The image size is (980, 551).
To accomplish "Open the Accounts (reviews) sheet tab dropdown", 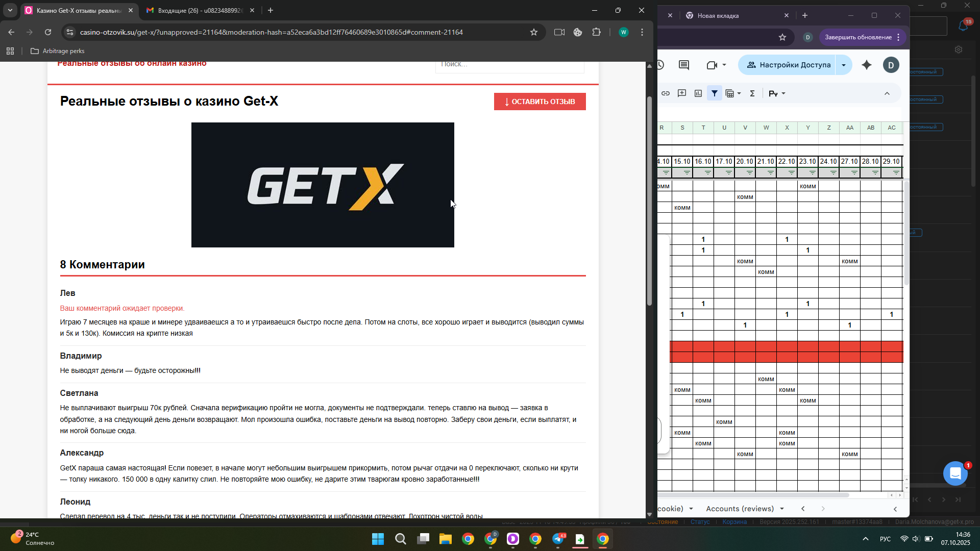I will pyautogui.click(x=782, y=509).
